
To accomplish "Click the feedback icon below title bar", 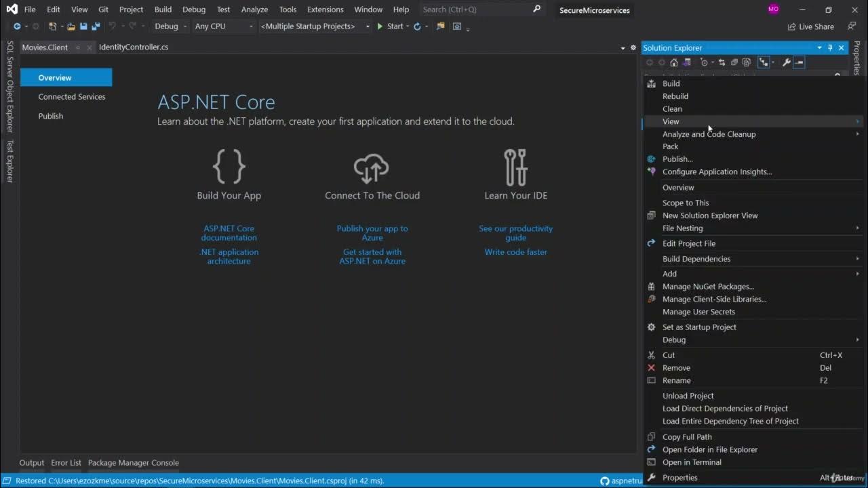I will pos(852,26).
